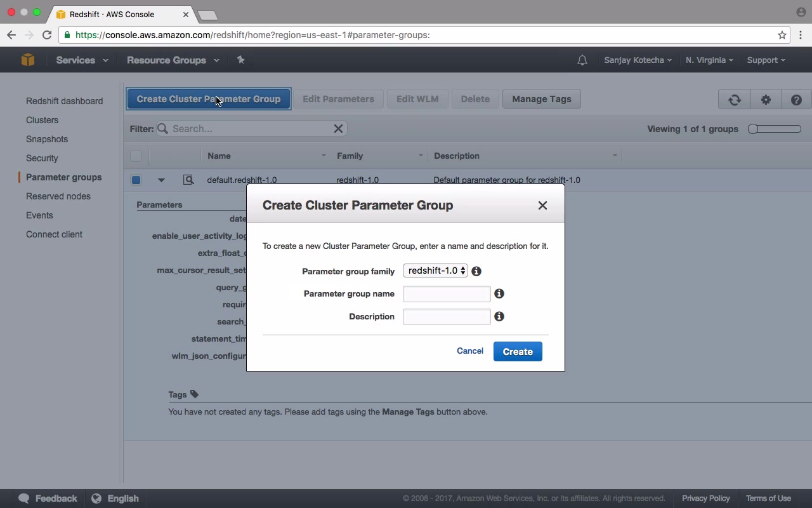Open table settings gear icon
Viewport: 812px width, 508px height.
click(x=766, y=99)
